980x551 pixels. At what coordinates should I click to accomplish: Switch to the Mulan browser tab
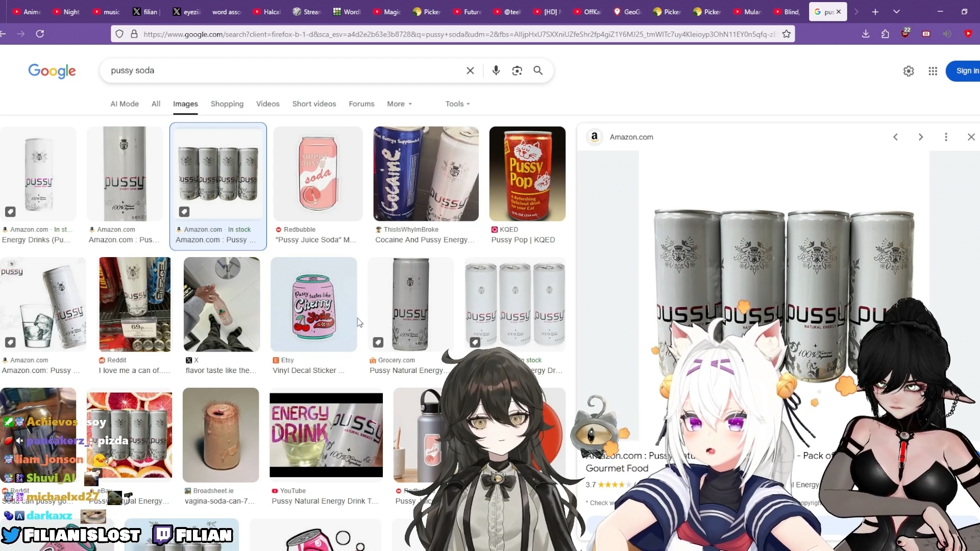click(748, 11)
